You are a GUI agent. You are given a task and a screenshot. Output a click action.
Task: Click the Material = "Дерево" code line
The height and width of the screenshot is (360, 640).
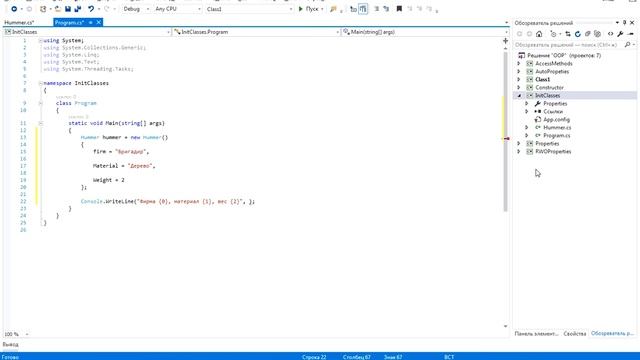[x=124, y=166]
